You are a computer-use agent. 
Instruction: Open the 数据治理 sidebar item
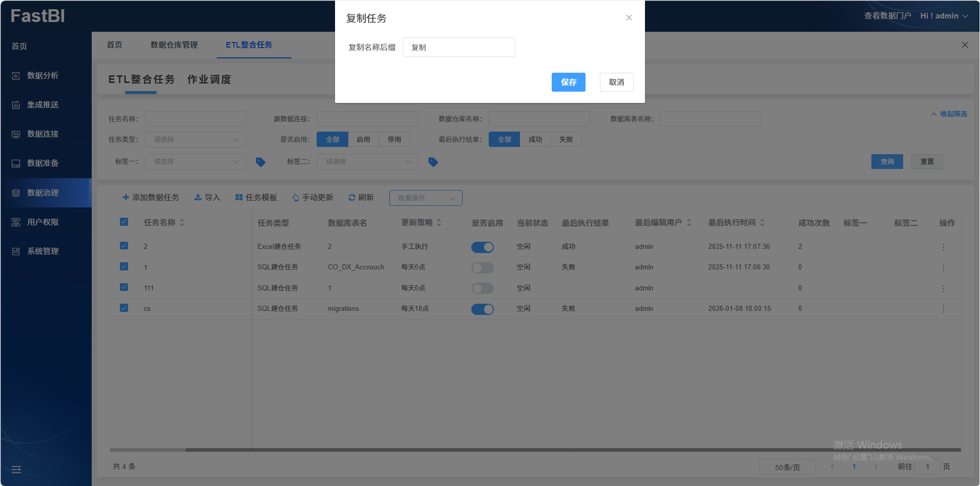click(43, 193)
